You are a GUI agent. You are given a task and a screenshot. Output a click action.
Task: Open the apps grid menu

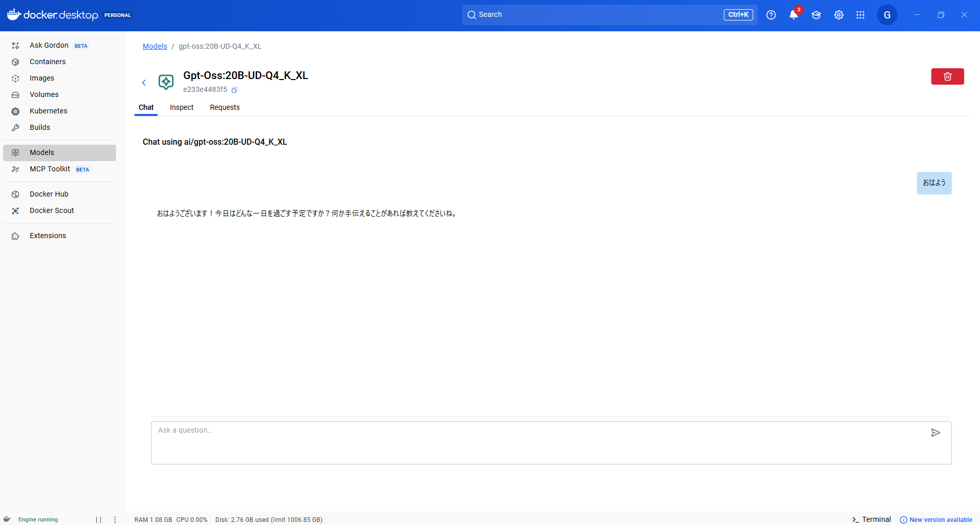pos(860,15)
